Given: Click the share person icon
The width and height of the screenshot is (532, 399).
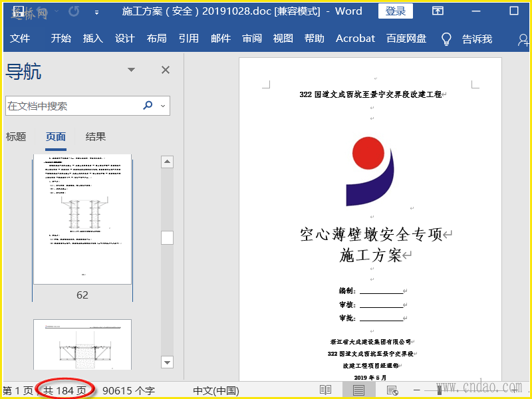Looking at the screenshot, I should coord(523,40).
